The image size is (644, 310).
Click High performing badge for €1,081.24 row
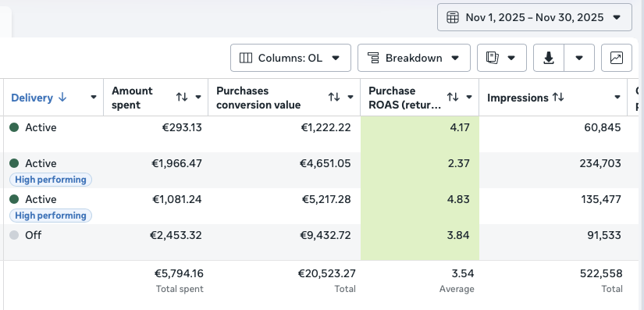click(51, 216)
